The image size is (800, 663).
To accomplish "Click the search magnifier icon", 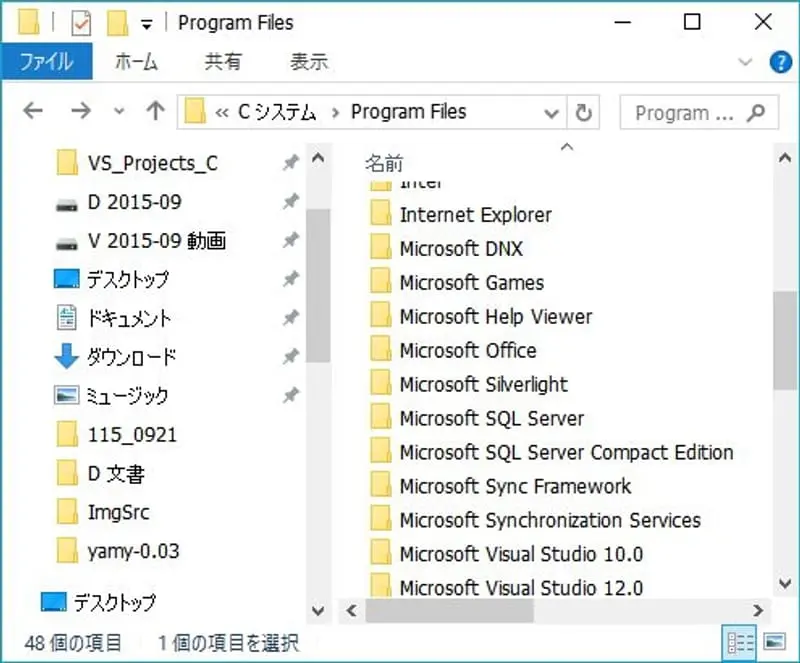I will (x=756, y=113).
